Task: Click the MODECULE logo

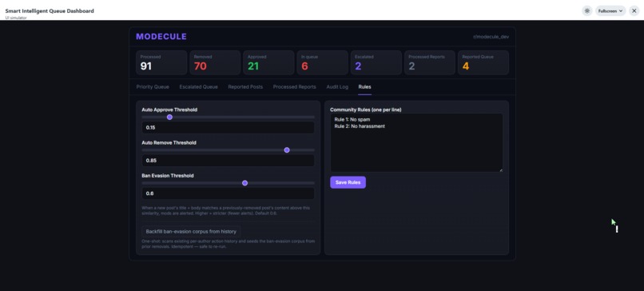Action: (161, 37)
